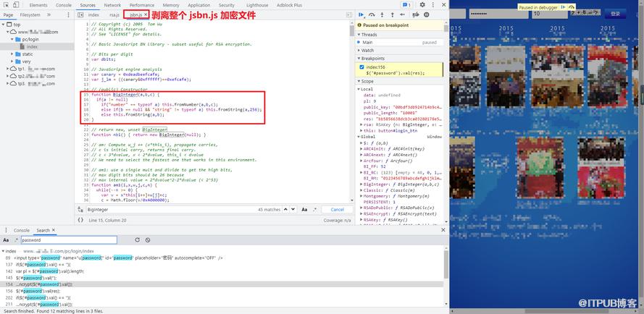This screenshot has height=314, width=644.
Task: Collapse the top frame tree node
Action: (x=4, y=25)
